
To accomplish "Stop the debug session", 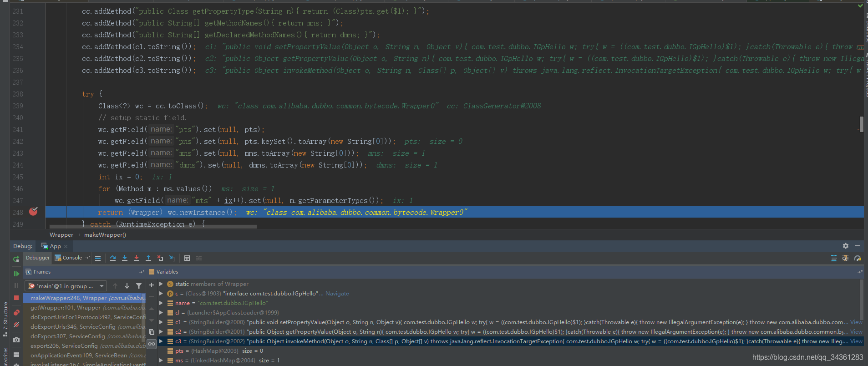I will coord(16,298).
